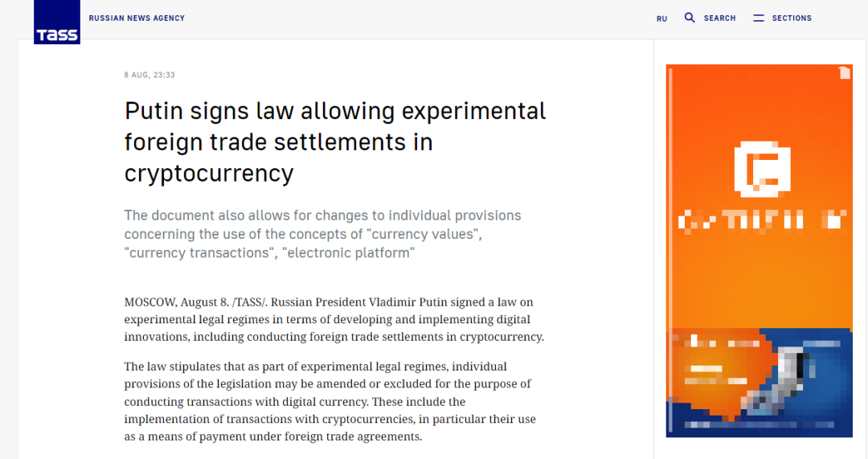
Task: Click the SEARCH label in the header
Action: [719, 18]
